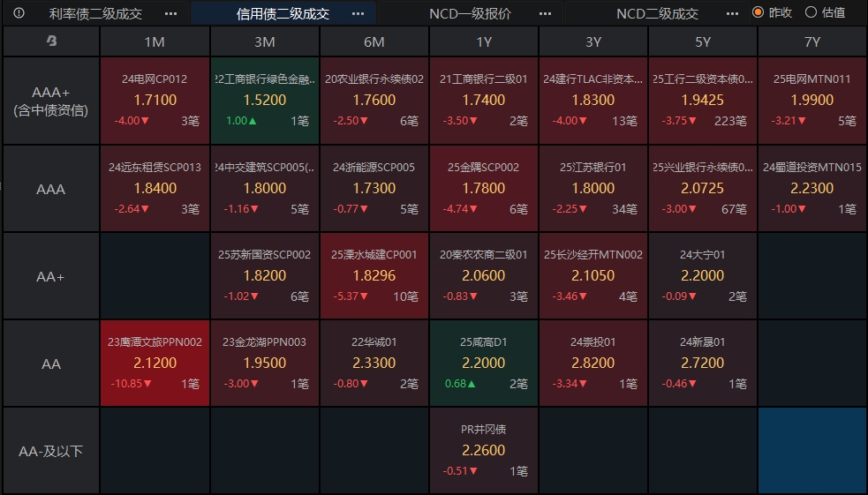Switch to the NCD一级报价 tab

(470, 13)
